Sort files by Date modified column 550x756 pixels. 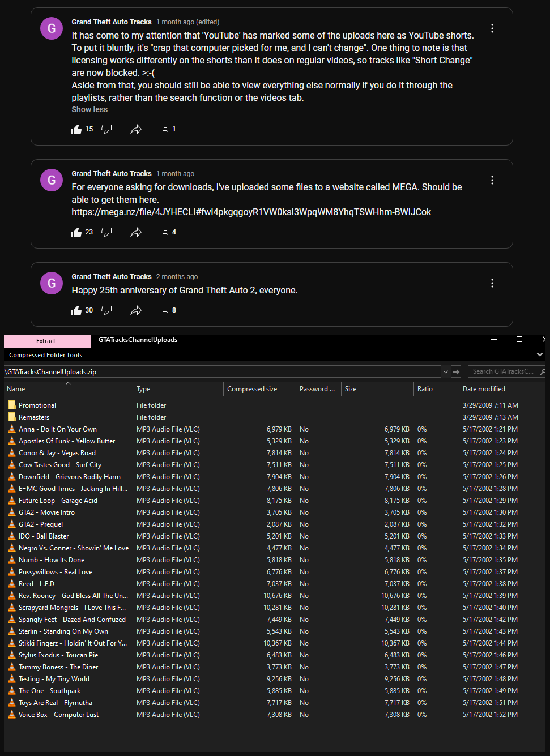pos(501,389)
